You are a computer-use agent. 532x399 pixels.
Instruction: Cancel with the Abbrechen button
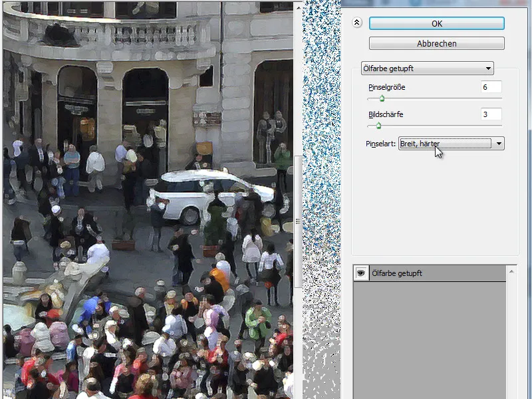pos(437,43)
